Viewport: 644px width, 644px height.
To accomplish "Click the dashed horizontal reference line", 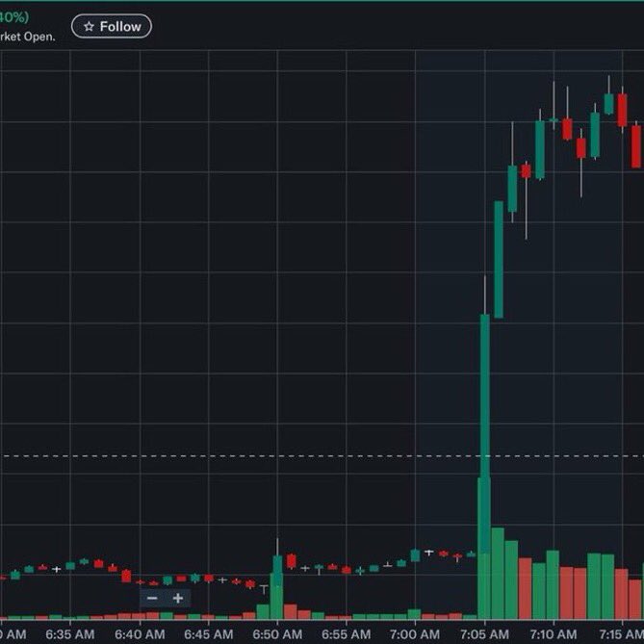I will [322, 456].
